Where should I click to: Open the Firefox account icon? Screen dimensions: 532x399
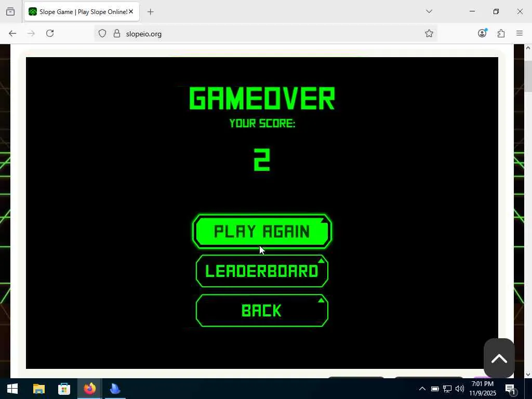coord(482,33)
